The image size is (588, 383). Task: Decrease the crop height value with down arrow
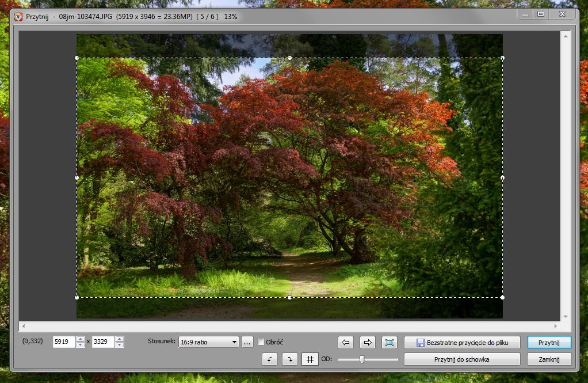tap(119, 345)
